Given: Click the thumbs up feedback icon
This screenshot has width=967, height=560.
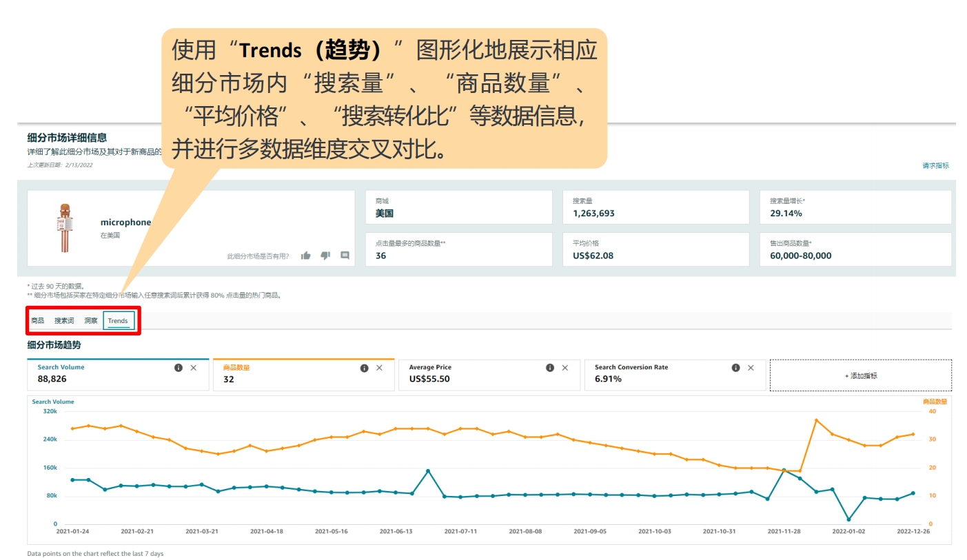Looking at the screenshot, I should [305, 256].
